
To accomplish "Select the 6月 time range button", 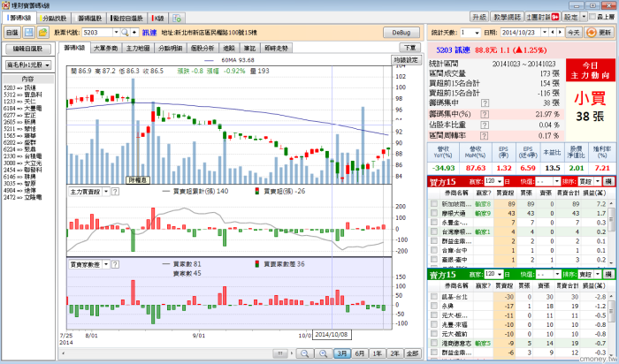I will pyautogui.click(x=358, y=353).
